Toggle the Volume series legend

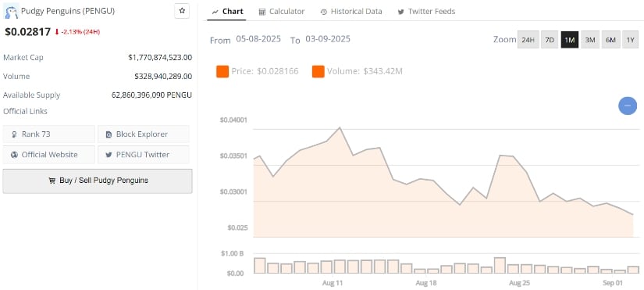click(358, 71)
